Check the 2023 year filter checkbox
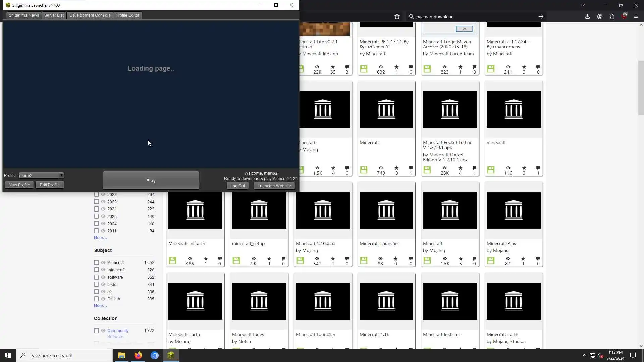Image resolution: width=644 pixels, height=362 pixels. [x=96, y=202]
